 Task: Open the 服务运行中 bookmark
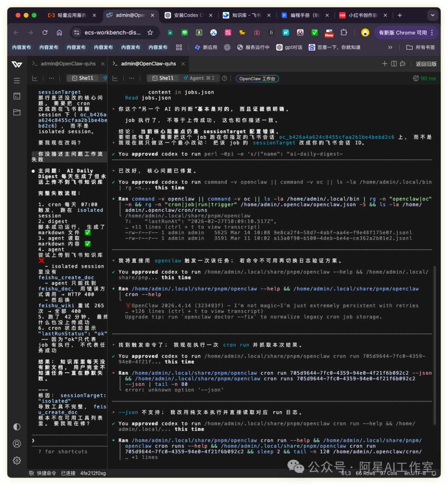tap(253, 47)
